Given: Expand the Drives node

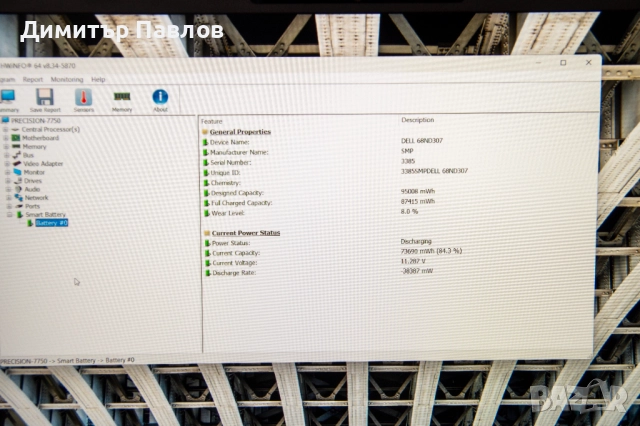Looking at the screenshot, I should point(8,181).
